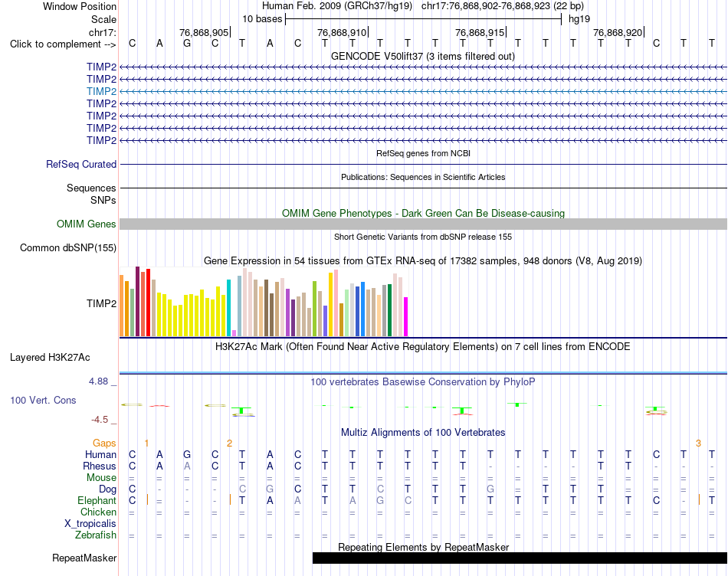Select the Elephant species alignment label
728x576 pixels.
(x=97, y=500)
